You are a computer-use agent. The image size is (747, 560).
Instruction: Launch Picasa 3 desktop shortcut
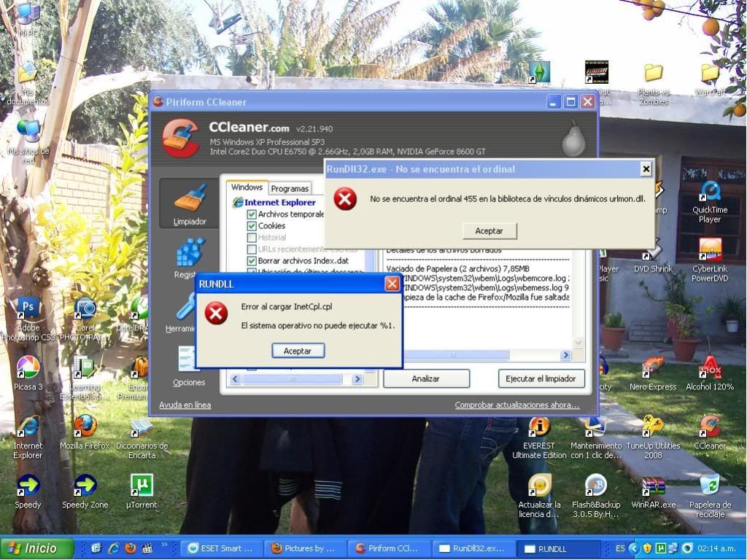tap(28, 373)
